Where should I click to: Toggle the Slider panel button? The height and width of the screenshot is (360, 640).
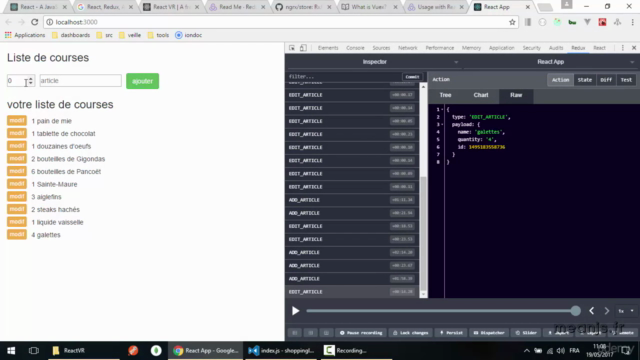click(527, 333)
